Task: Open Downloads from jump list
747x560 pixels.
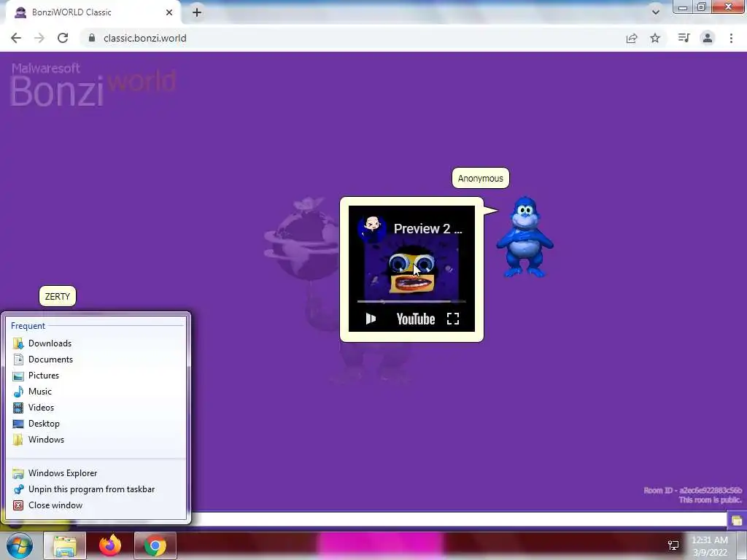Action: tap(97, 343)
